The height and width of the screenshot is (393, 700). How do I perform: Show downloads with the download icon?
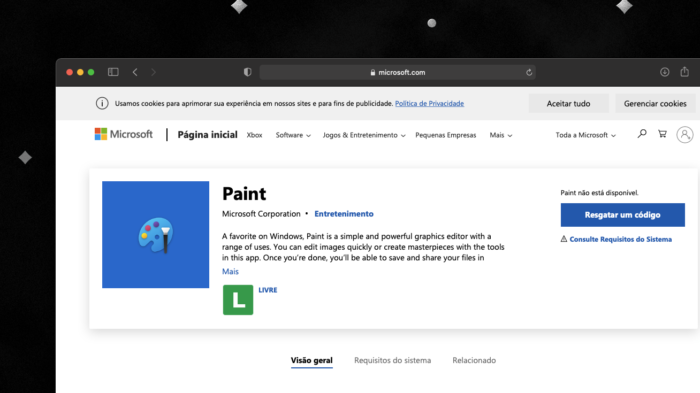664,72
